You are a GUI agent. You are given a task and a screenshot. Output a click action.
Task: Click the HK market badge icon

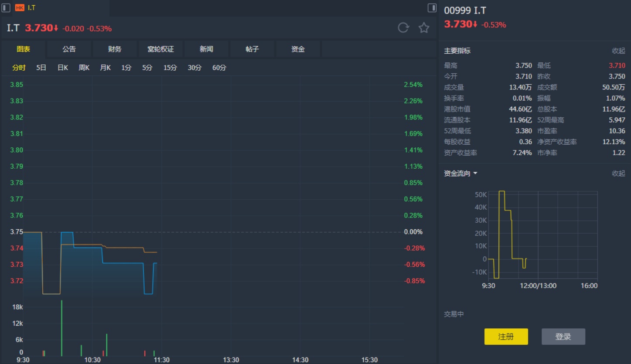20,8
